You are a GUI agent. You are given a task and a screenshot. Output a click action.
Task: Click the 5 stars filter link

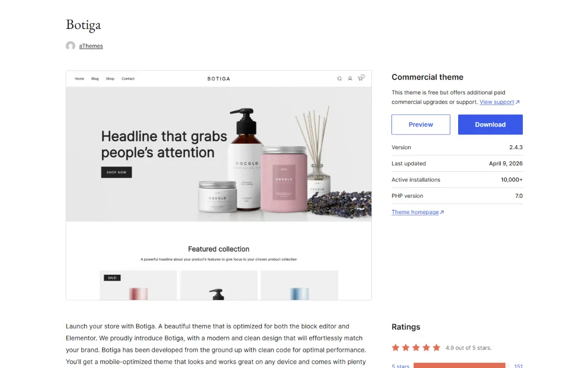(401, 366)
